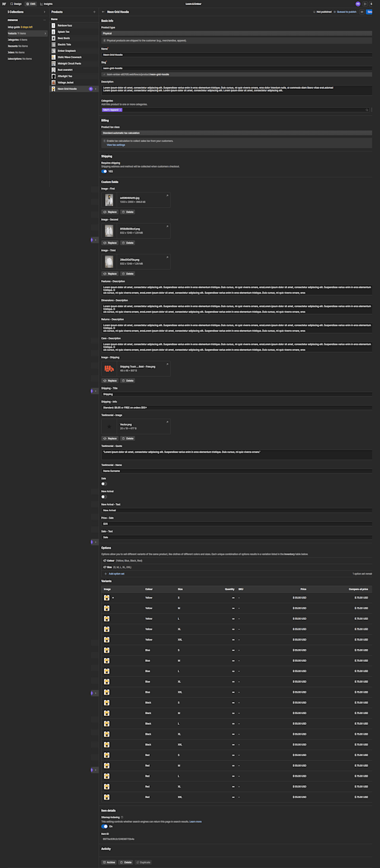This screenshot has width=380, height=868.
Task: Click the Duplicate button
Action: click(143, 862)
